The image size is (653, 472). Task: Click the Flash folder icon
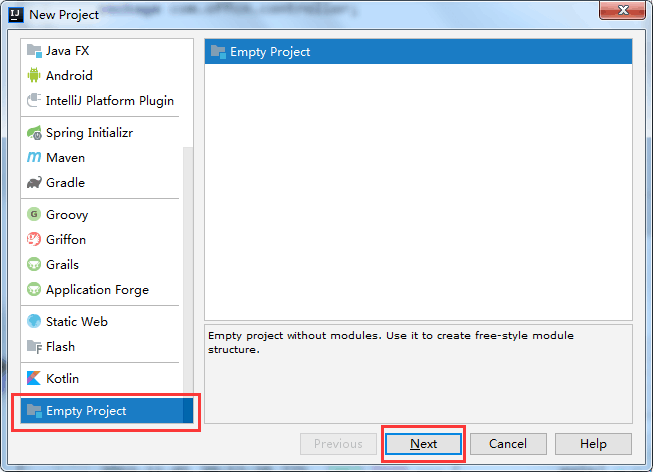(x=34, y=347)
